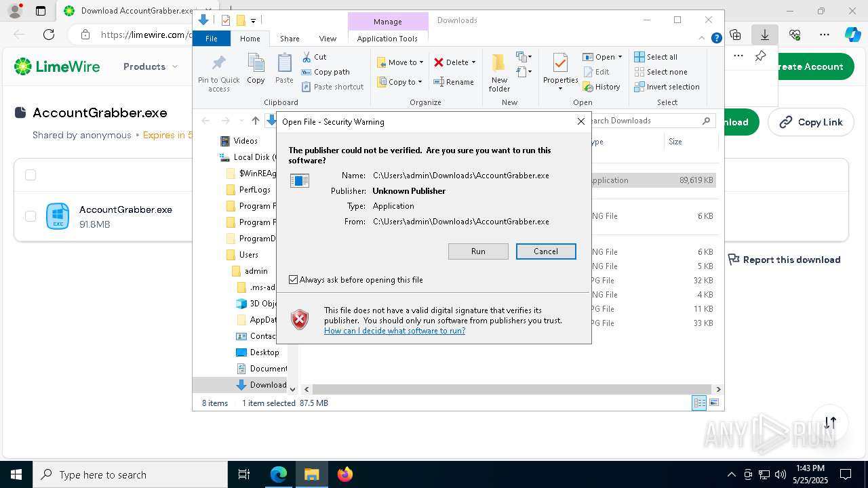
Task: Check the select-all checkbox on LimeWire list
Action: coord(31,176)
